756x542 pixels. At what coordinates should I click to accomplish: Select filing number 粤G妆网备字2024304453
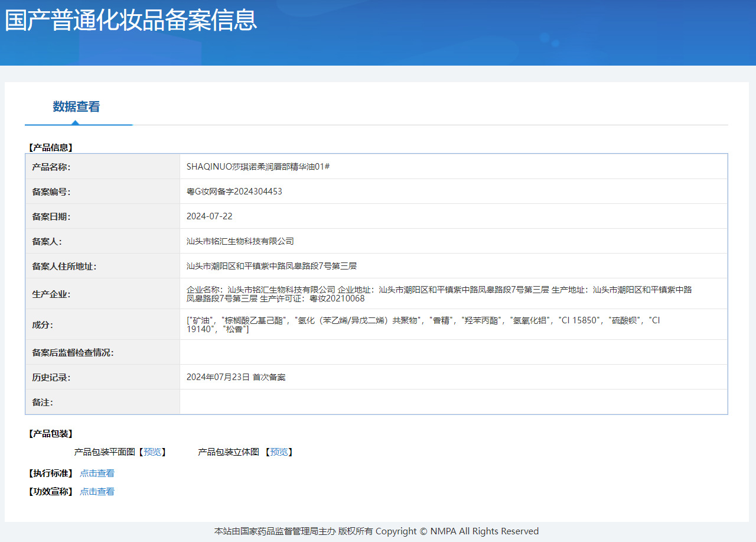coord(234,192)
